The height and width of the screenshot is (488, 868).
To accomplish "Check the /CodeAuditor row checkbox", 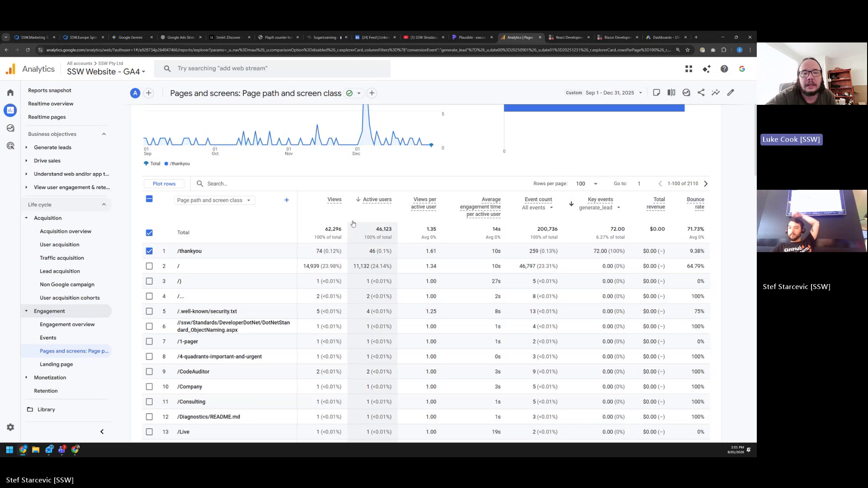I will 149,371.
